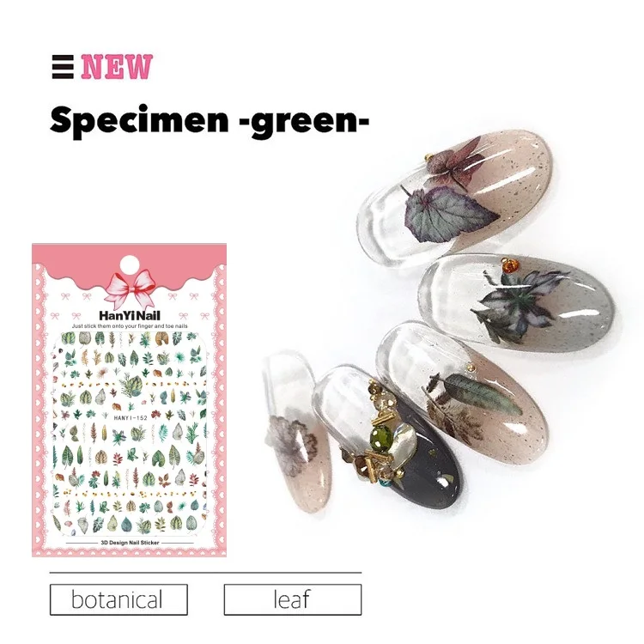Click the horizontal divider line above tags
This screenshot has width=644, height=644.
206,573
